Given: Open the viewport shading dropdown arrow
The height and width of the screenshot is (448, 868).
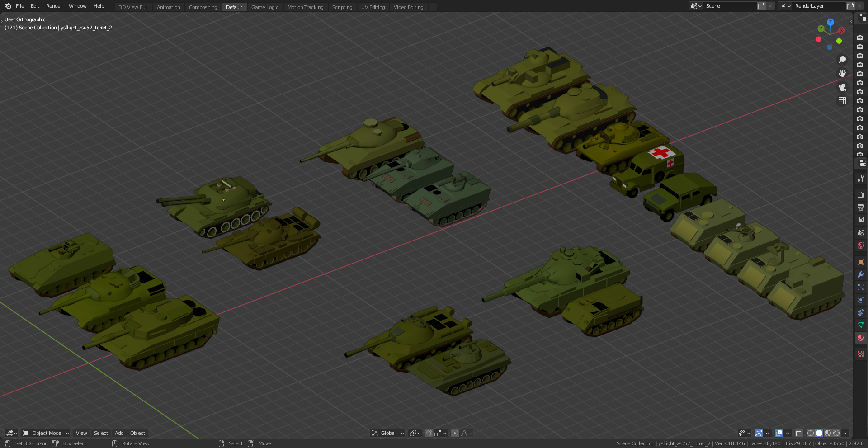Looking at the screenshot, I should [844, 433].
